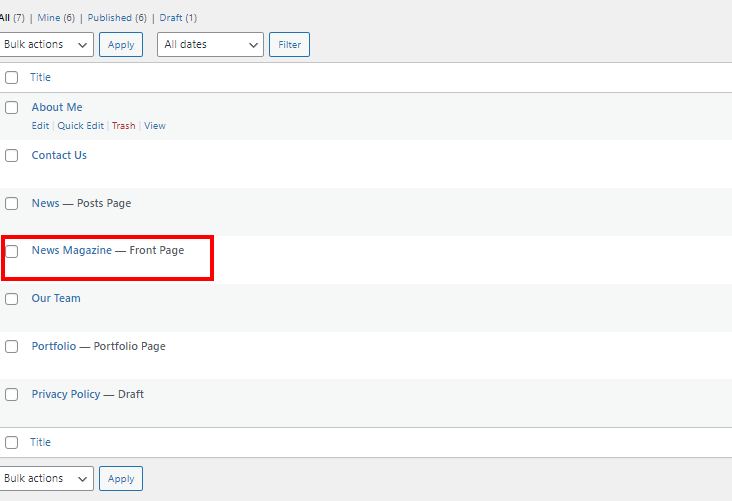Tick the select-all checkbox in bottom Title footer

click(11, 443)
